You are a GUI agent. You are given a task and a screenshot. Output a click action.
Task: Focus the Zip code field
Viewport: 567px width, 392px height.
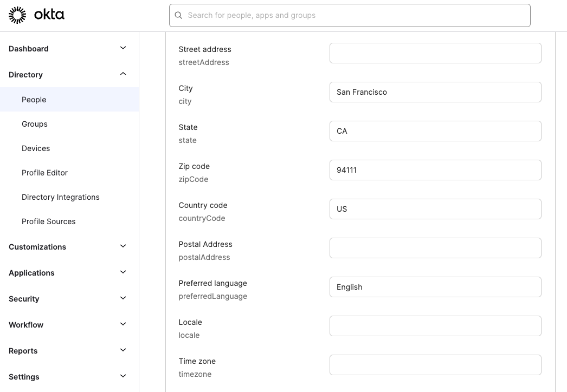click(435, 170)
